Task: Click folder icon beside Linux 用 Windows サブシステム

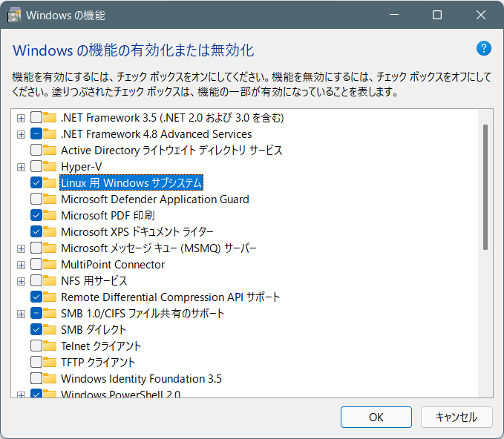Action: (50, 182)
